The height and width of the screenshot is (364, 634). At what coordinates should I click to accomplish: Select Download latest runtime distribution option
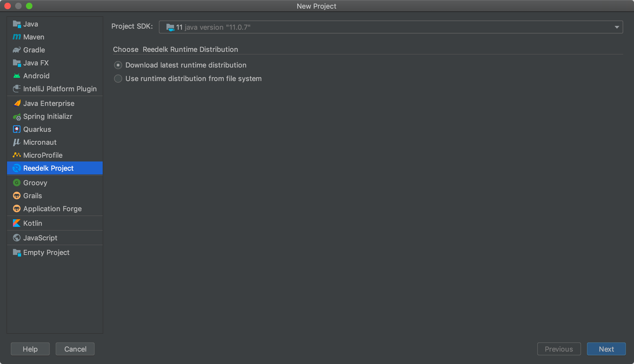[118, 65]
